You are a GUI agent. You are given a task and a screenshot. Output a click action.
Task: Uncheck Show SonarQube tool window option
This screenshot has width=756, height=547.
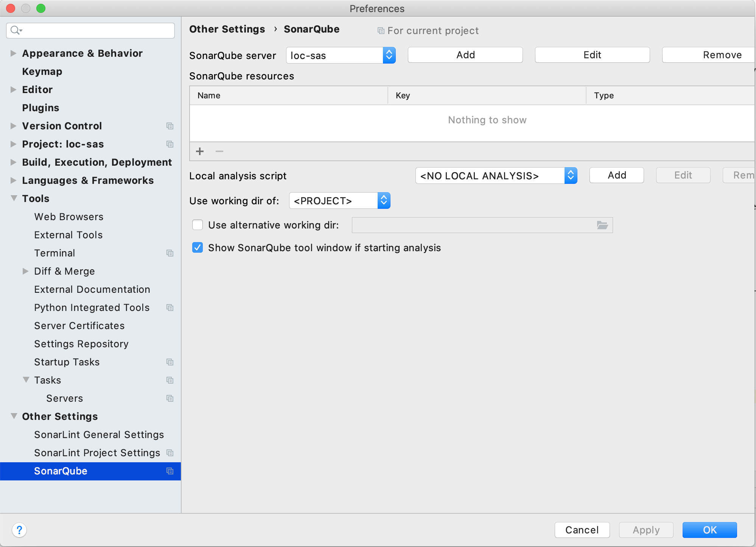point(198,248)
